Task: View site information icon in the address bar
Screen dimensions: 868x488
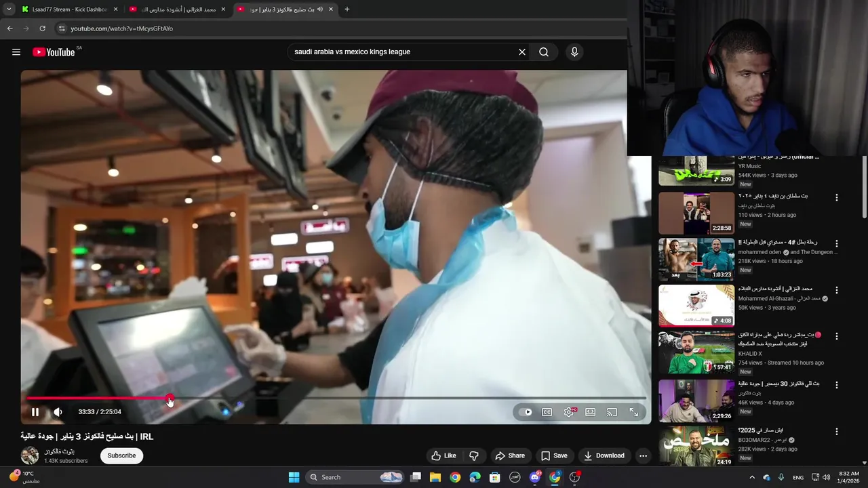Action: pyautogui.click(x=62, y=28)
